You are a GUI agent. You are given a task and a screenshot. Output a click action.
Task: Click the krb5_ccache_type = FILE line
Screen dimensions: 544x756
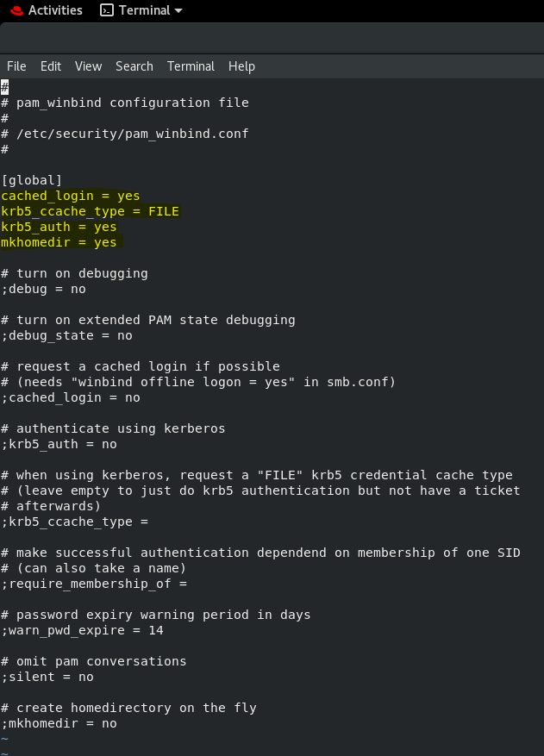point(91,211)
